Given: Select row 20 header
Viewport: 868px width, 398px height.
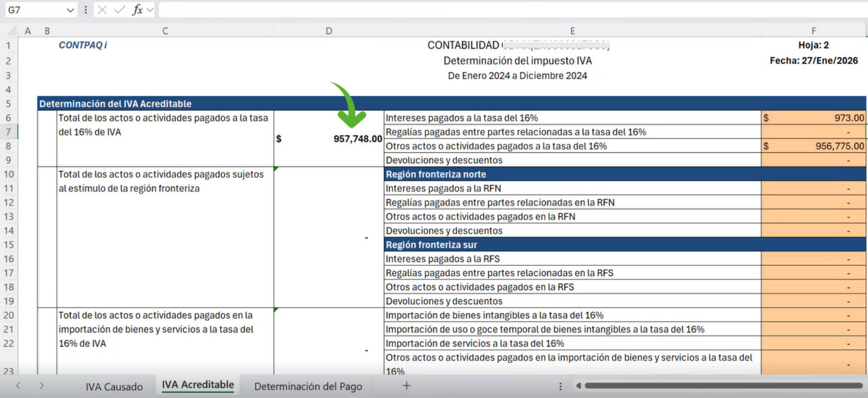Looking at the screenshot, I should coord(9,316).
